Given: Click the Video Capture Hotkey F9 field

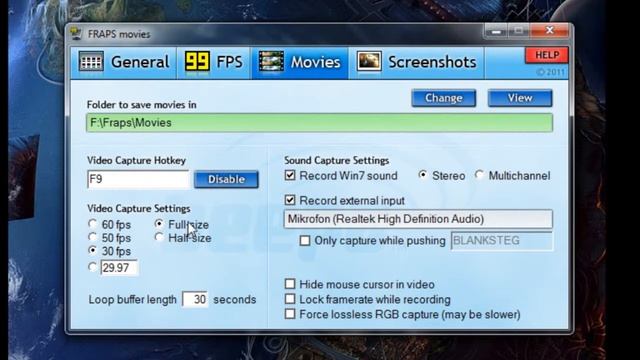Looking at the screenshot, I should (x=138, y=179).
